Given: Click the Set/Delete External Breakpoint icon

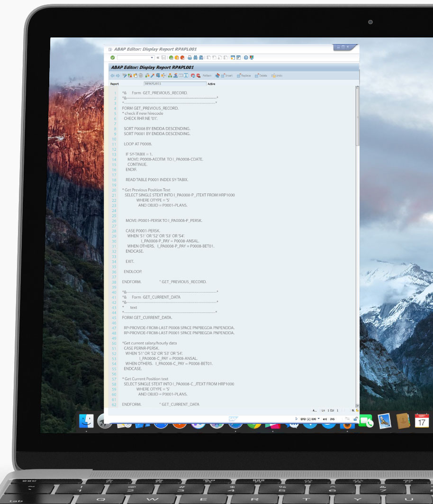Looking at the screenshot, I should 198,75.
